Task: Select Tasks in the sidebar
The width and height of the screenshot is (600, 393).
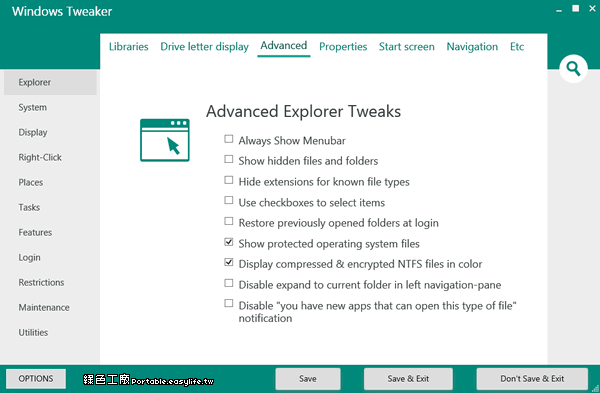Action: pyautogui.click(x=29, y=207)
